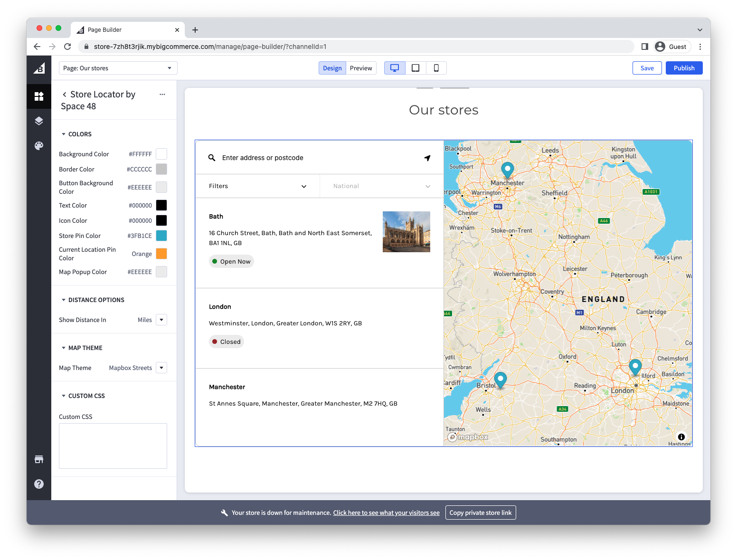
Task: Use my current location arrow icon
Action: click(x=427, y=158)
